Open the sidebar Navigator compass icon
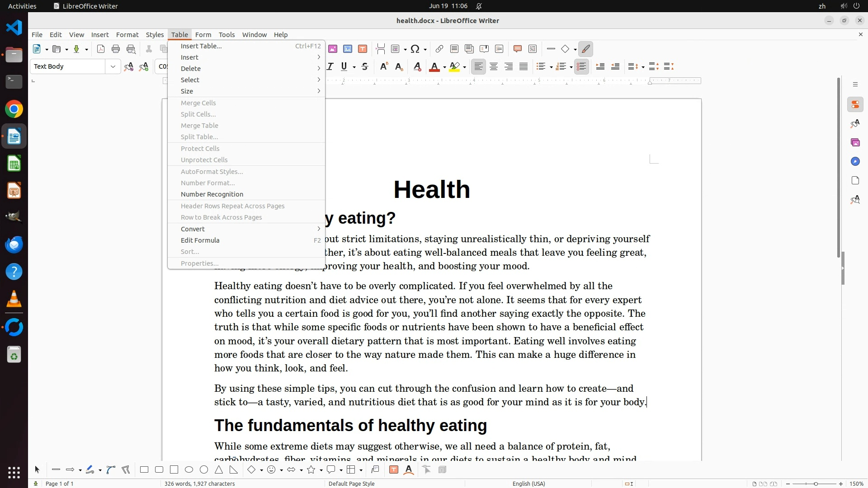 (855, 162)
